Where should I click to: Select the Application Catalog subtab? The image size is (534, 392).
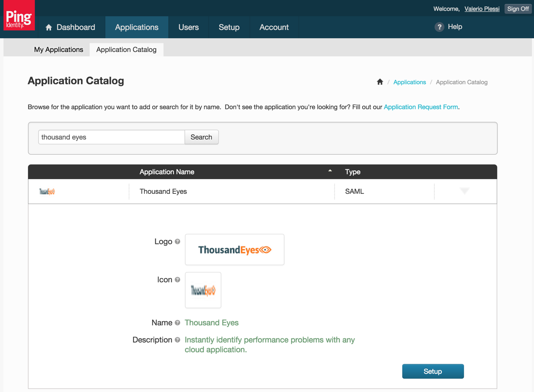[x=126, y=49]
